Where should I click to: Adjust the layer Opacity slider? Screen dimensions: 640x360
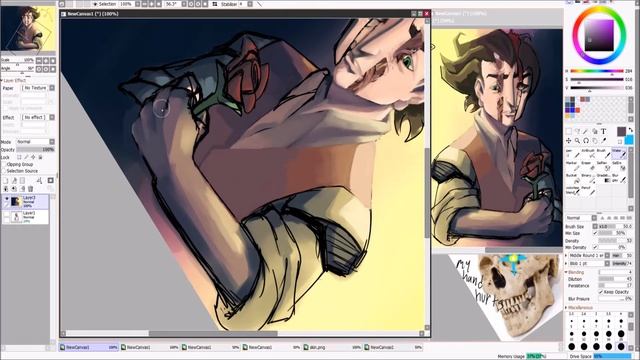pos(35,149)
